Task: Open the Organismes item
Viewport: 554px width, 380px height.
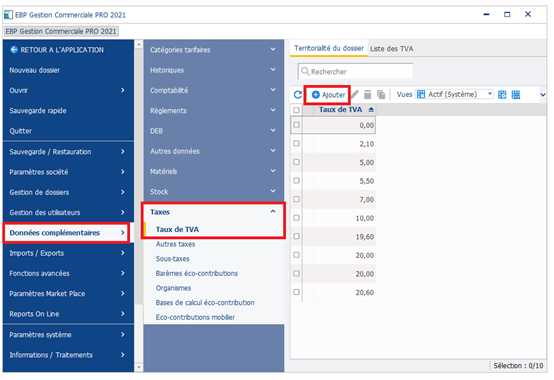Action: coord(173,288)
